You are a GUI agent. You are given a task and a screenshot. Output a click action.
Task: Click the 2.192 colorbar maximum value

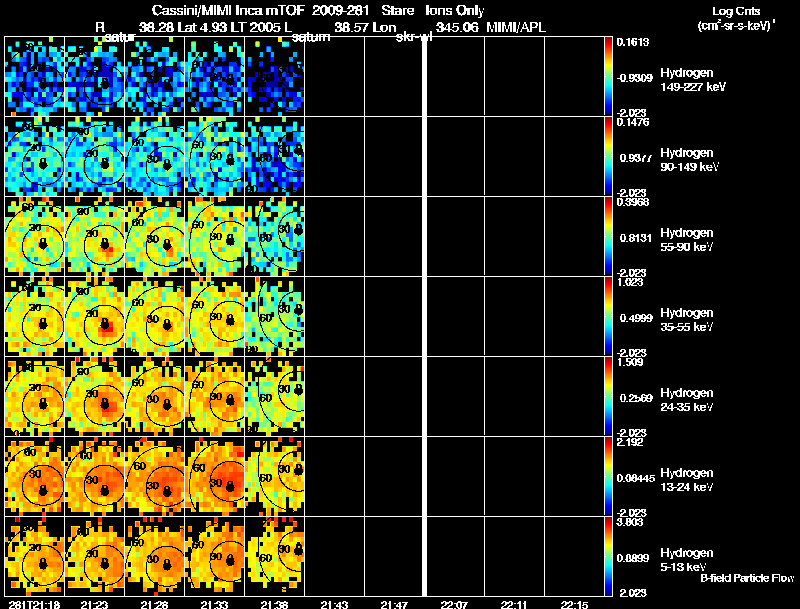pyautogui.click(x=630, y=442)
